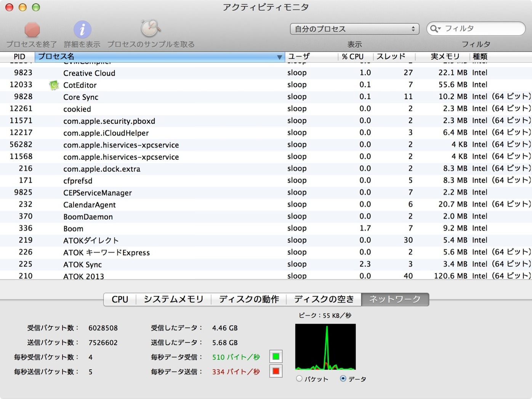Click the アクティビティモニタ window title
Image resolution: width=532 pixels, height=399 pixels.
tap(266, 7)
